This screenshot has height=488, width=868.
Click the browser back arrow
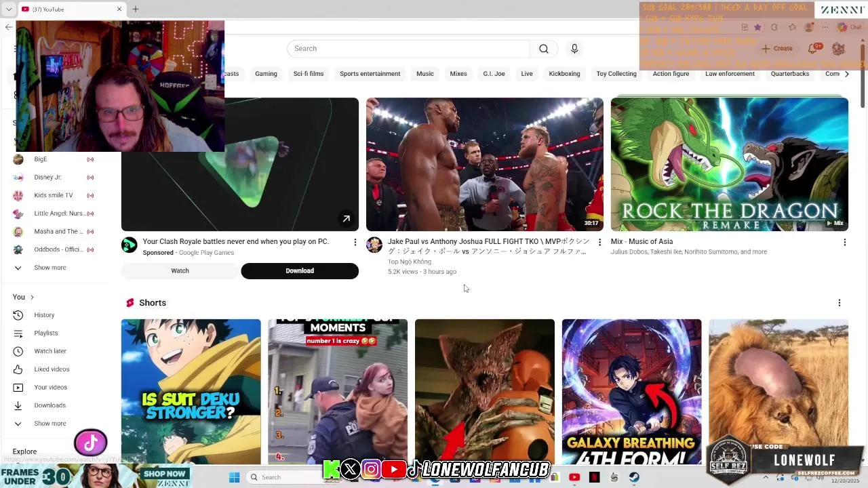pos(8,27)
